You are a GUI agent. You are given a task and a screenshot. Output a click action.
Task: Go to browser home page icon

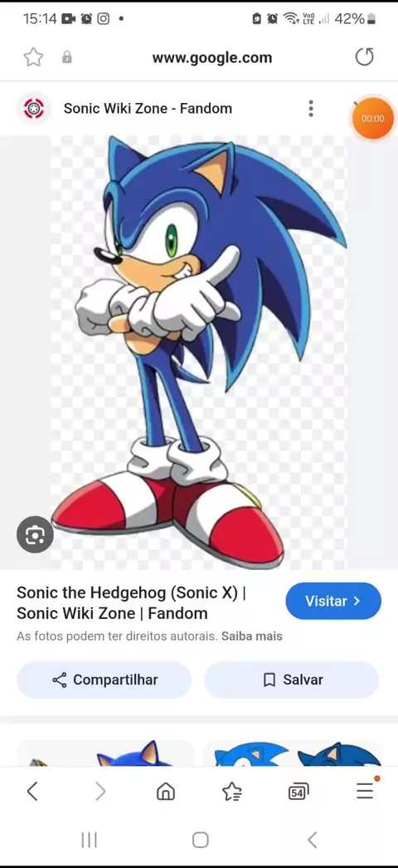pos(165,792)
